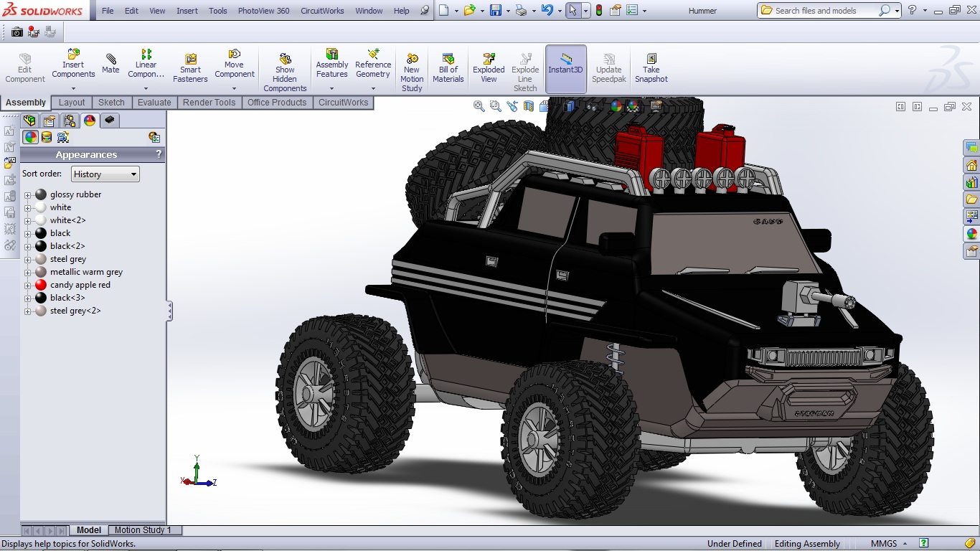The image size is (980, 551).
Task: Select the candy apple red swatch
Action: tap(41, 286)
